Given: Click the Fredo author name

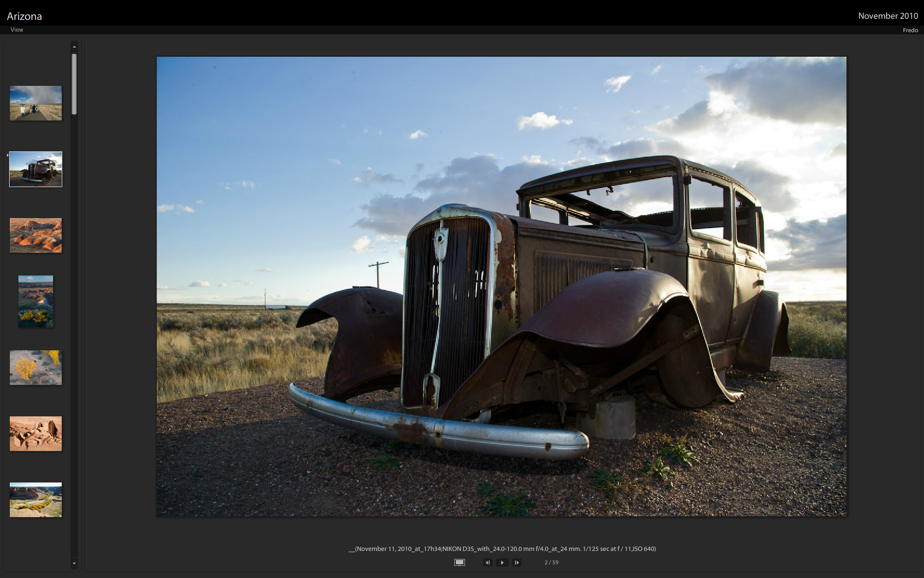Looking at the screenshot, I should click(x=910, y=30).
